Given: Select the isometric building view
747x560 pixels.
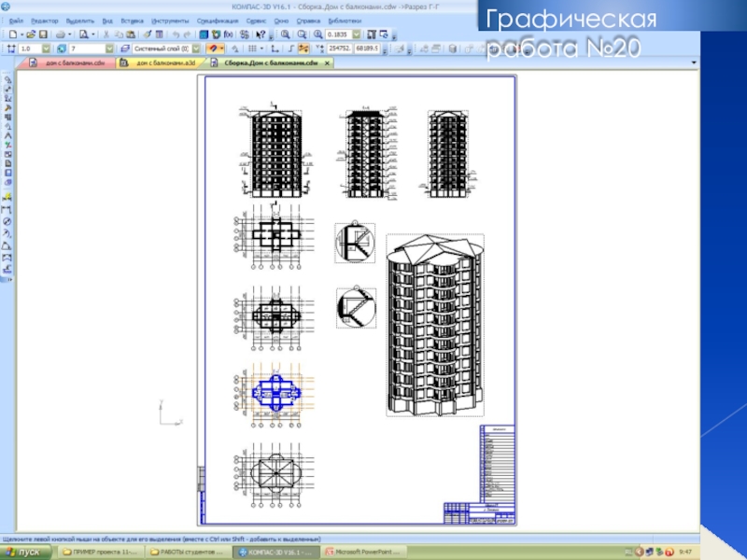Looking at the screenshot, I should coord(435,325).
